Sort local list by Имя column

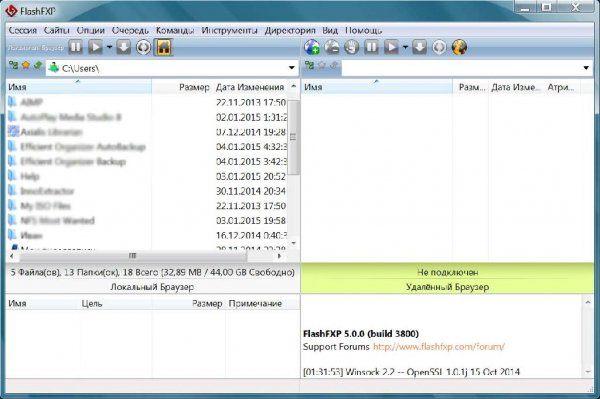point(78,87)
